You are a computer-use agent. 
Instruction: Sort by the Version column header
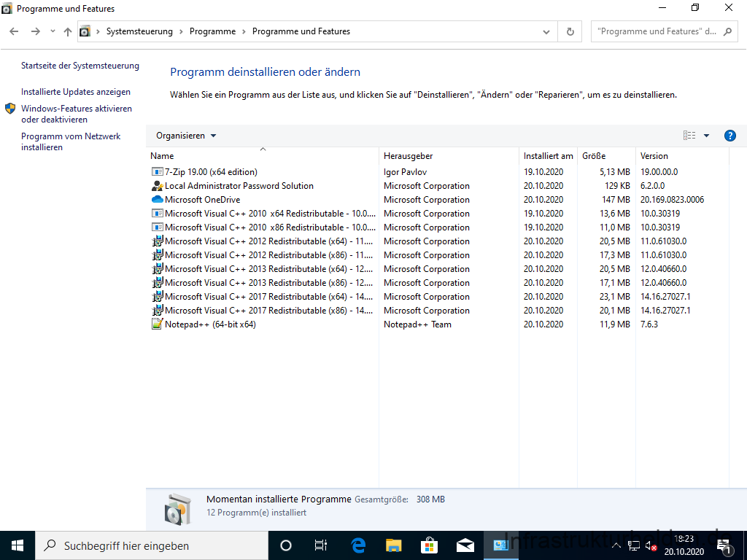tap(682, 156)
